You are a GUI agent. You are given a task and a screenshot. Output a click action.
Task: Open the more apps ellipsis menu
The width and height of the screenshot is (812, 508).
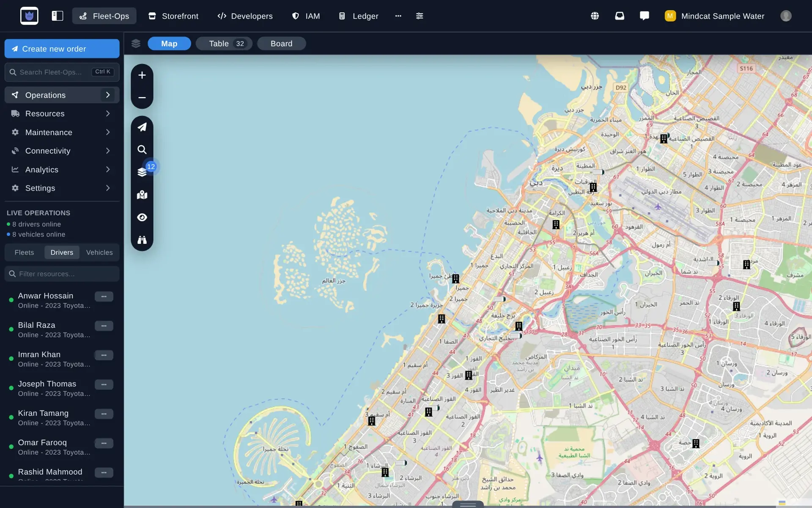pyautogui.click(x=398, y=16)
